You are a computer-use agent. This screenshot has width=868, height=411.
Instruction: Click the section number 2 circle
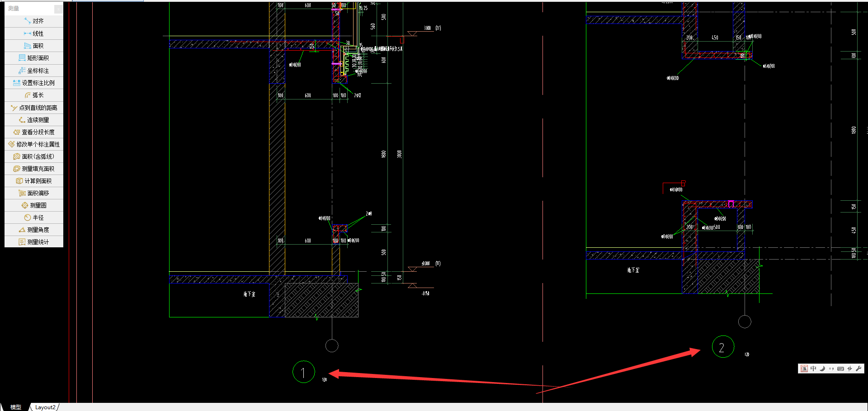tap(723, 347)
